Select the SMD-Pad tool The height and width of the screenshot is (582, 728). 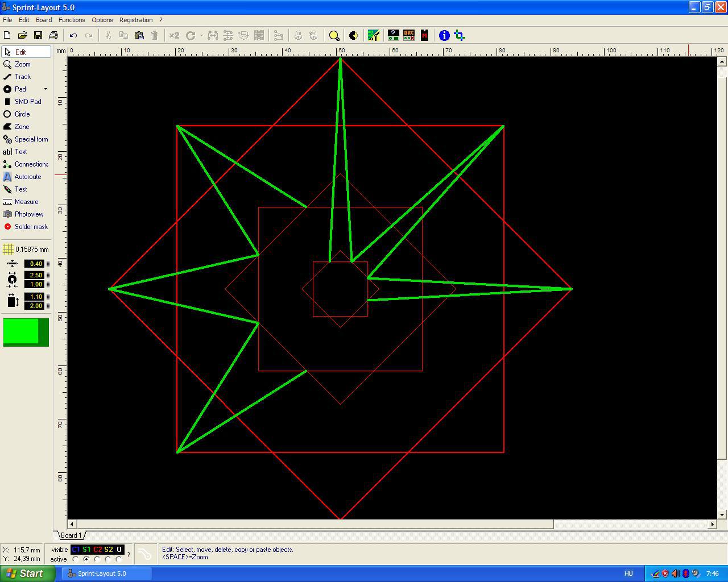click(x=26, y=102)
